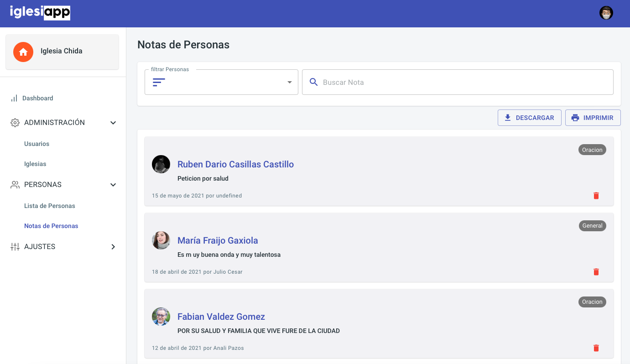
Task: Click '12 de abril de 2021 por Anali Pazos'
Action: pyautogui.click(x=198, y=348)
